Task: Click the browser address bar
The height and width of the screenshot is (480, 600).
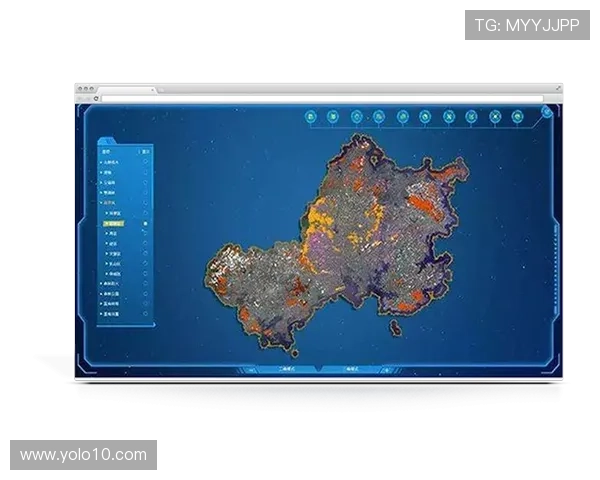Action: [300, 98]
